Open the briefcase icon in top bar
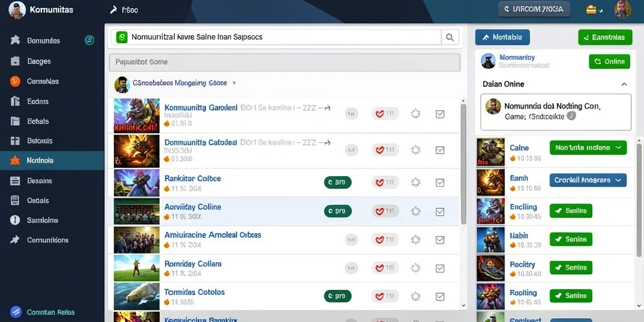Viewport: 644px width, 322px height. 591,9
